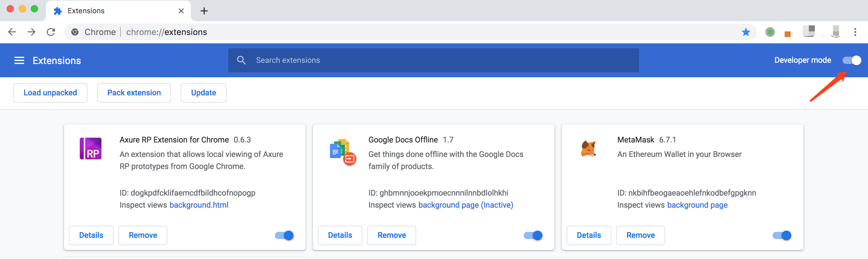Open MetaMask background page link
Image resolution: width=868 pixels, height=259 pixels.
[x=697, y=205]
